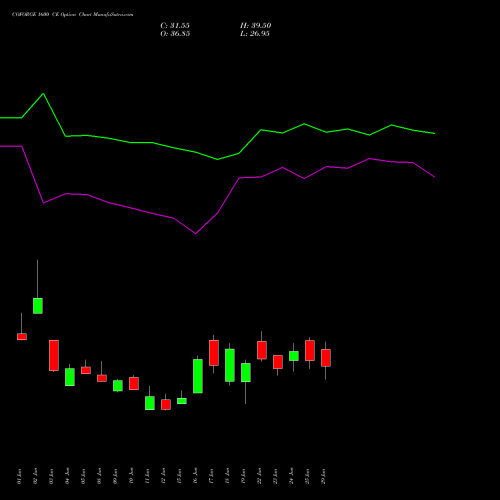500x500 pixels.
Task: Click the 08 date label on x-axis
Action: pyautogui.click(x=99, y=476)
